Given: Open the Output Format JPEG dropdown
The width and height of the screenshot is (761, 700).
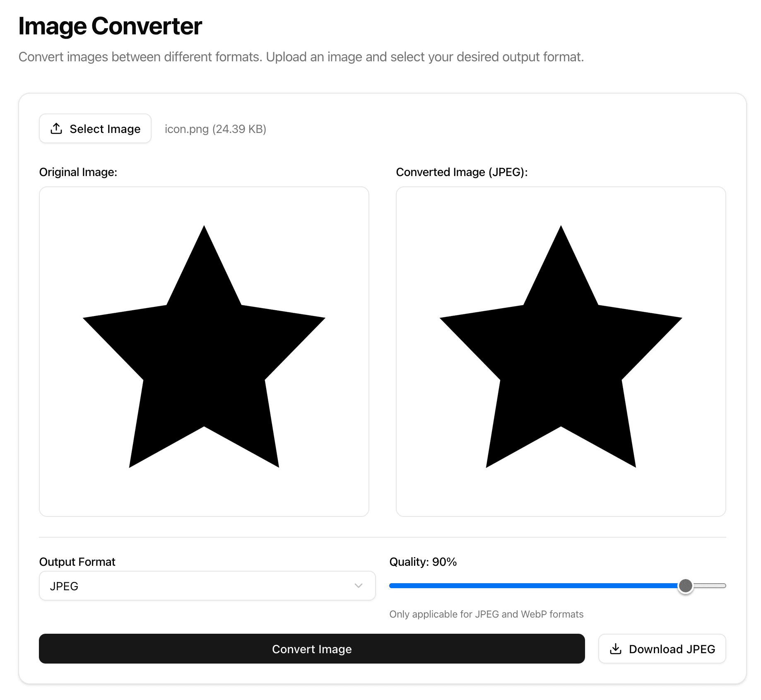Looking at the screenshot, I should click(x=207, y=586).
